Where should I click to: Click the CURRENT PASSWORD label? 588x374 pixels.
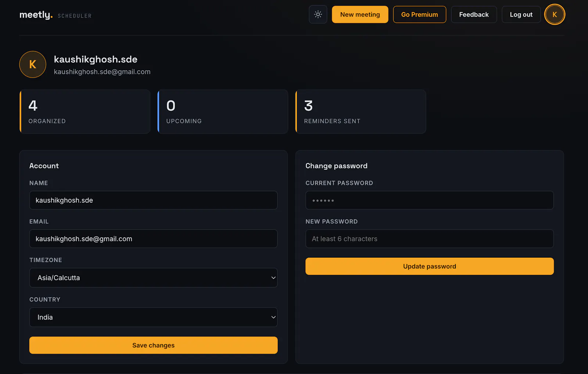coord(339,183)
